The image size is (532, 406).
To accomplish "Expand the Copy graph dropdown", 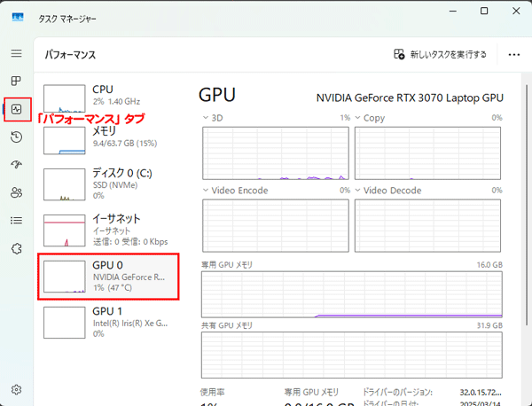I will click(359, 118).
